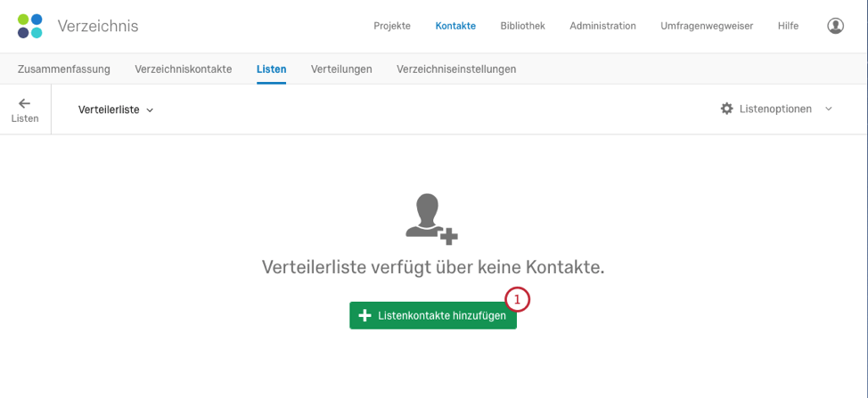
Task: Click the 'Verteilerliste verfügt über keine Kontakte.' message
Action: point(433,267)
